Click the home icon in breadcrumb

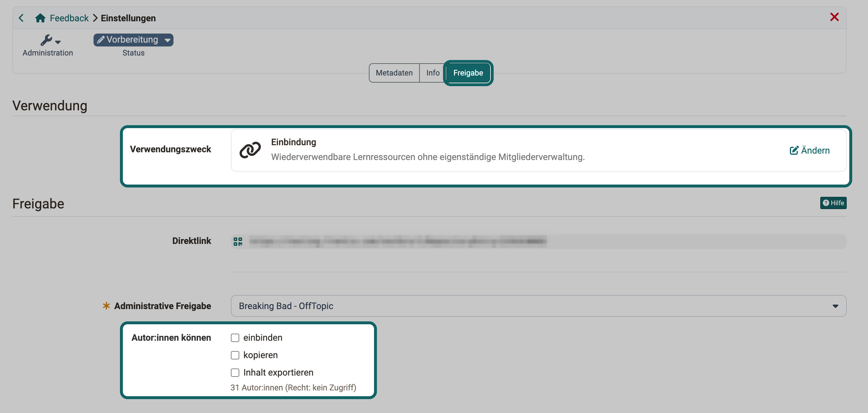(40, 18)
